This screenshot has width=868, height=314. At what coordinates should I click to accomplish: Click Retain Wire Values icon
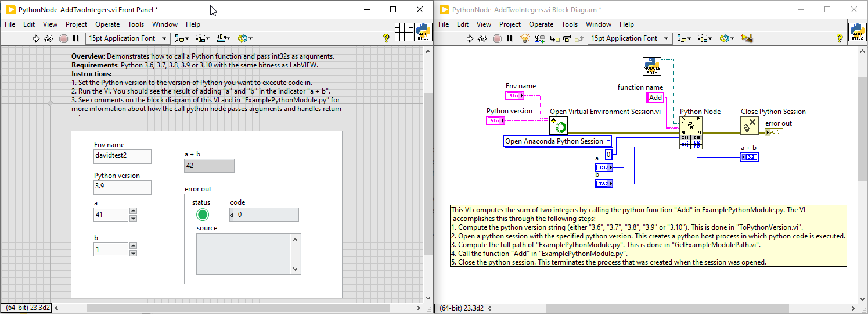tap(539, 38)
